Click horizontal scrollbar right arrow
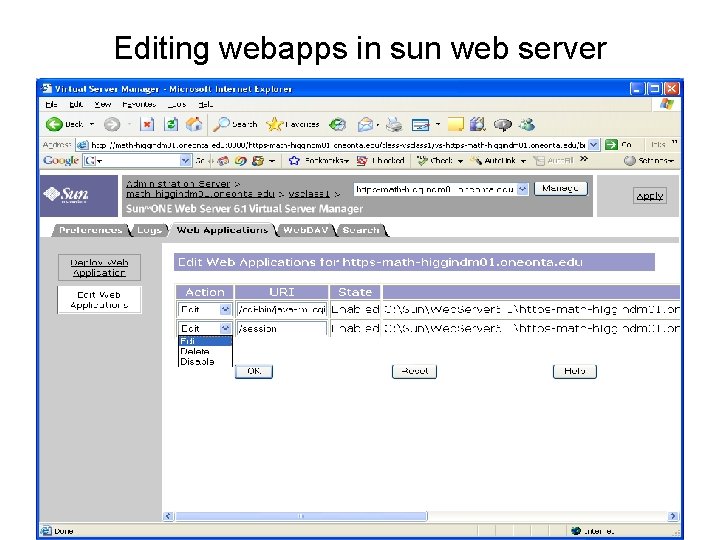This screenshot has height=540, width=720. click(x=673, y=516)
